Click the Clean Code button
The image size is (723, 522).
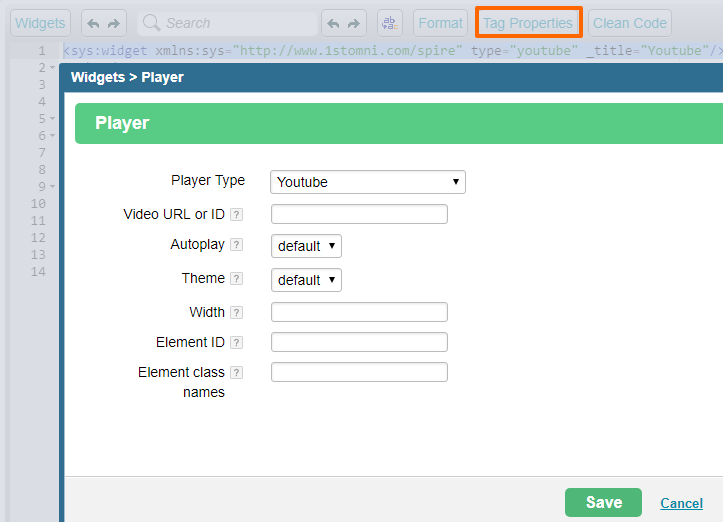(x=629, y=23)
